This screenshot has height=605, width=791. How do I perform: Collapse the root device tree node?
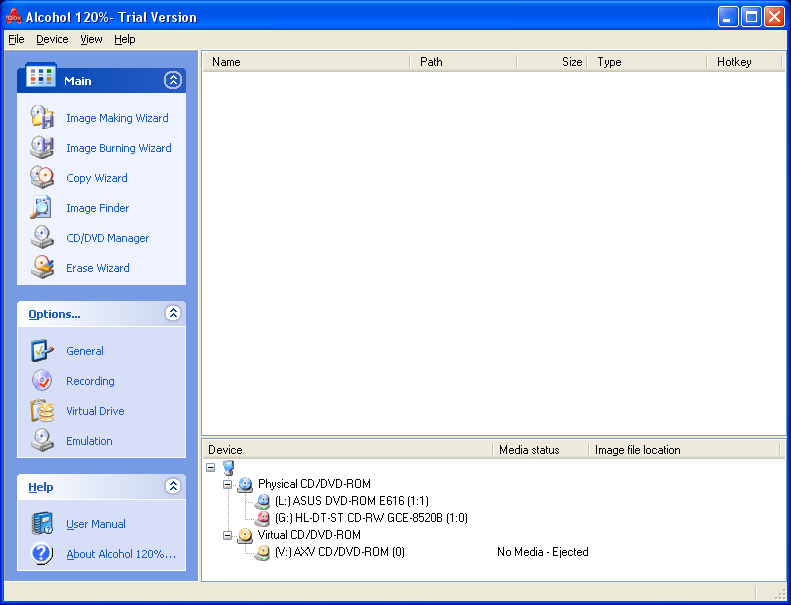tap(211, 467)
